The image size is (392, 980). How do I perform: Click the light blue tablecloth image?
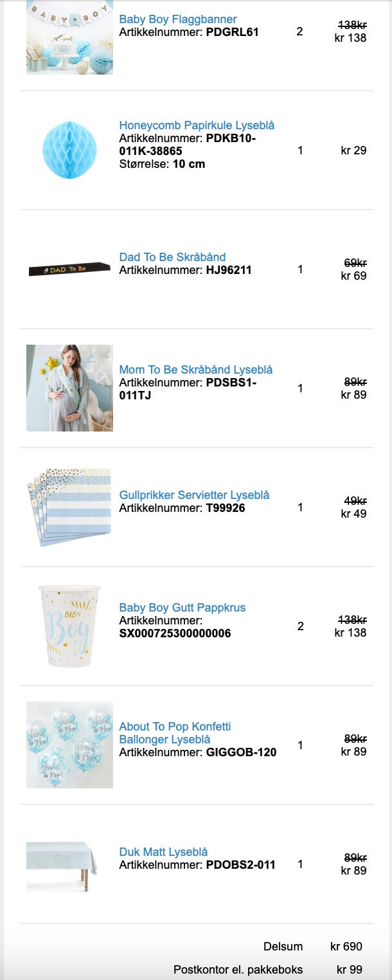62,864
